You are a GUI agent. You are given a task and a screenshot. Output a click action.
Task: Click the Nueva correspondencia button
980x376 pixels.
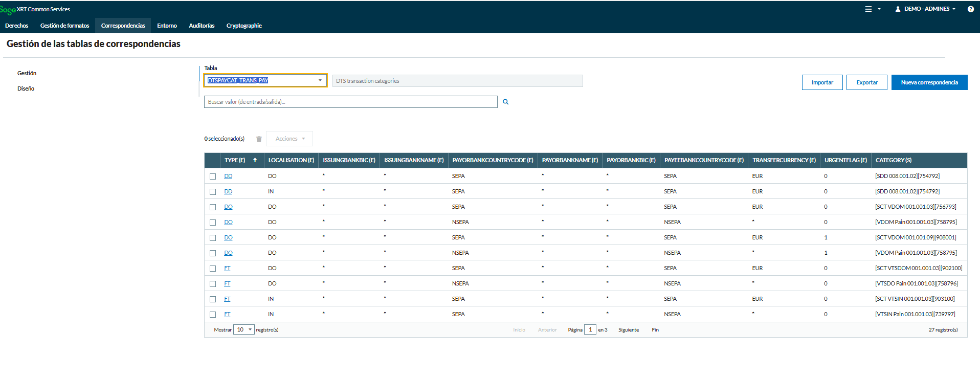coord(929,82)
